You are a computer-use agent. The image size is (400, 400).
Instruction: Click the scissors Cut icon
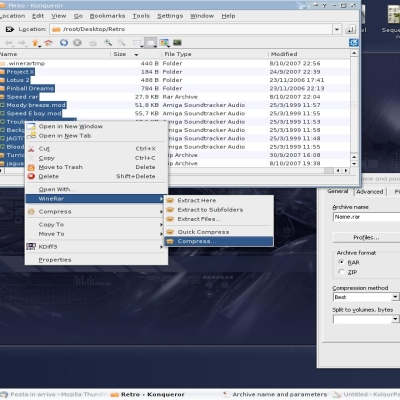(x=31, y=149)
